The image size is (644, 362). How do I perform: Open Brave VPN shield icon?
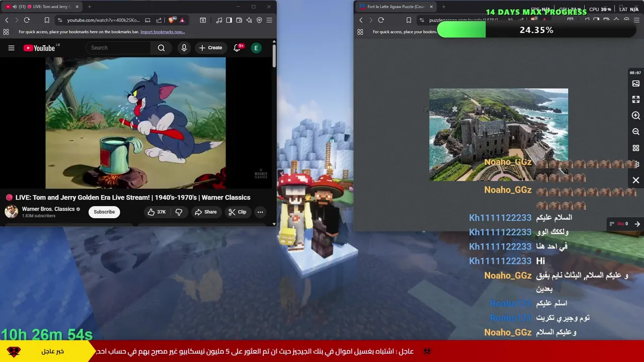point(259,20)
